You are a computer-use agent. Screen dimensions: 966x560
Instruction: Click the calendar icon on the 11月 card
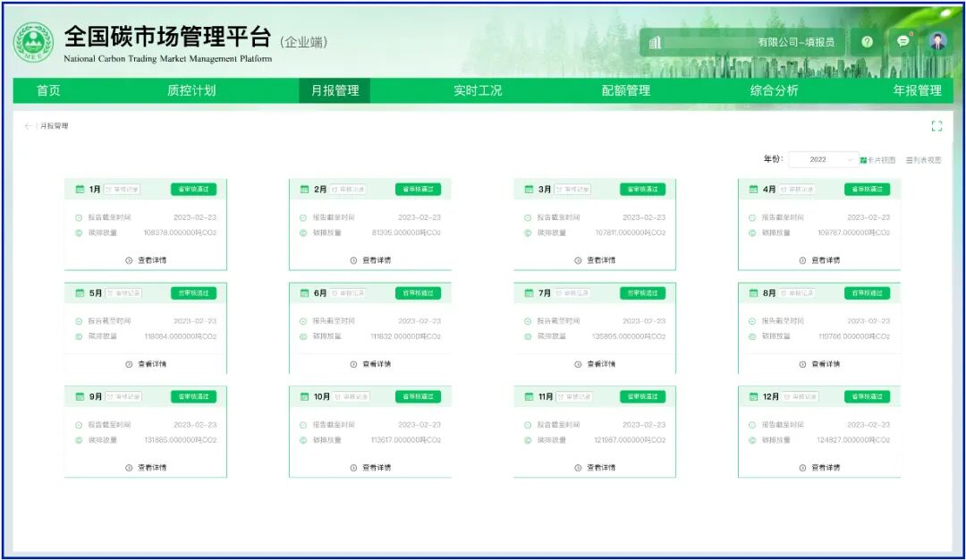tap(529, 397)
